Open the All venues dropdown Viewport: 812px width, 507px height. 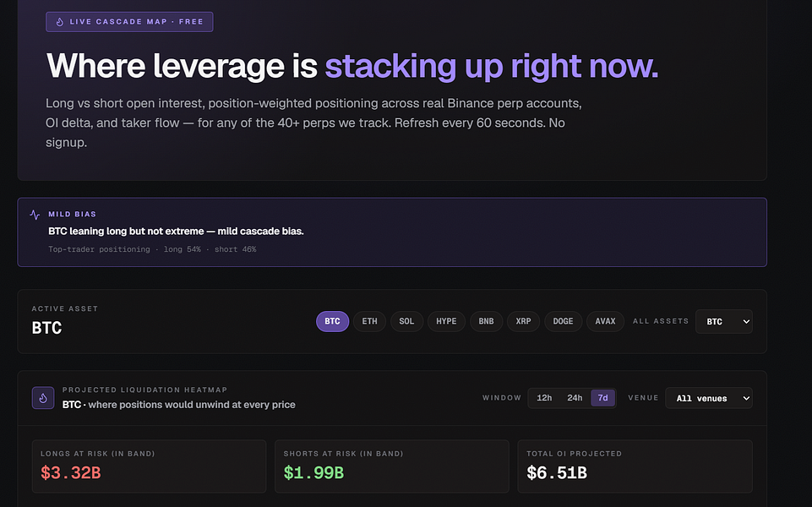pyautogui.click(x=709, y=398)
